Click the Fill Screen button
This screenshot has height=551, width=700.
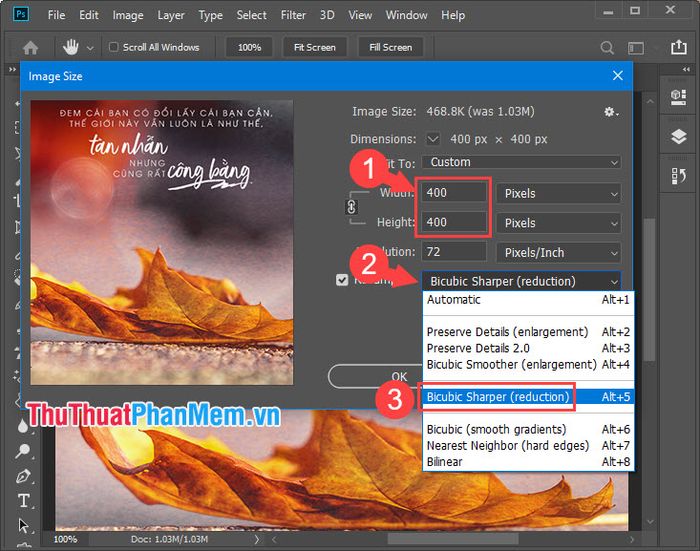pos(391,47)
